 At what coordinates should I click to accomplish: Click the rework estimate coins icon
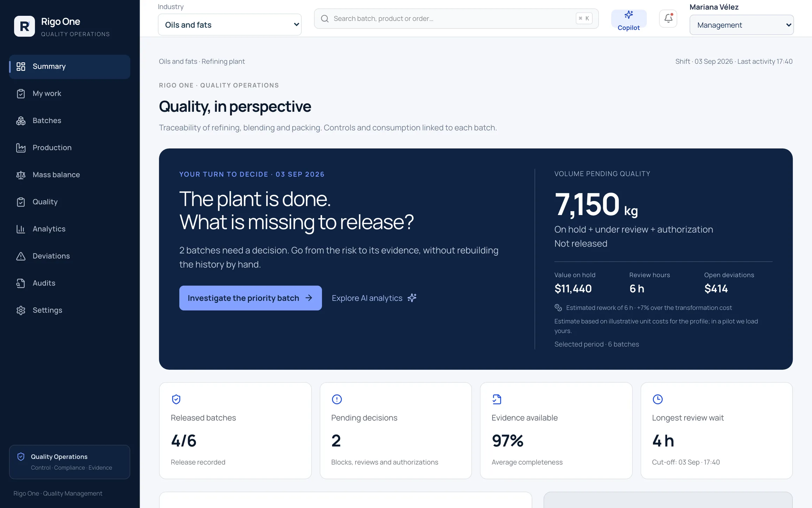point(558,308)
